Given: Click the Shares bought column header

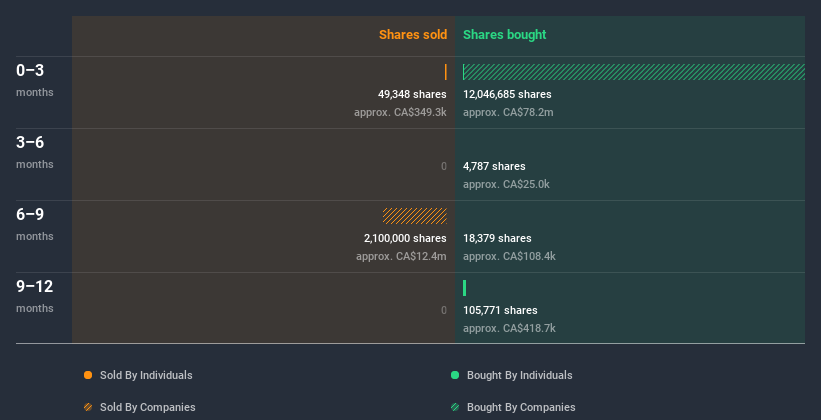Looking at the screenshot, I should pos(505,35).
